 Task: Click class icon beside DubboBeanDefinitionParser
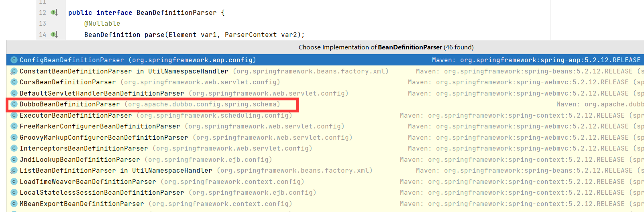click(x=14, y=104)
